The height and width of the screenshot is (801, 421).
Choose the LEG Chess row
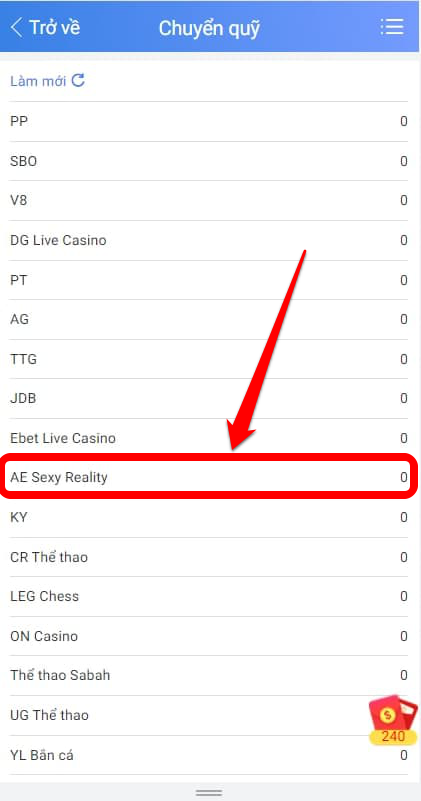click(x=209, y=597)
